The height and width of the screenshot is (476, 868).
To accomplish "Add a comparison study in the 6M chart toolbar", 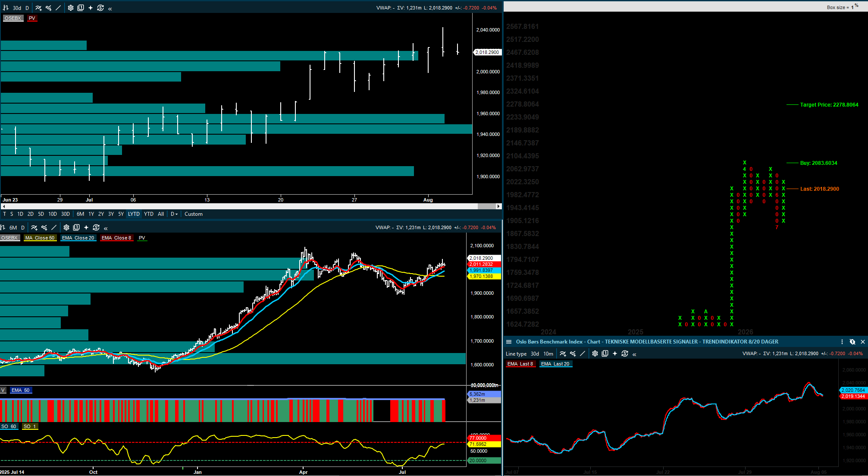I will pyautogui.click(x=44, y=227).
